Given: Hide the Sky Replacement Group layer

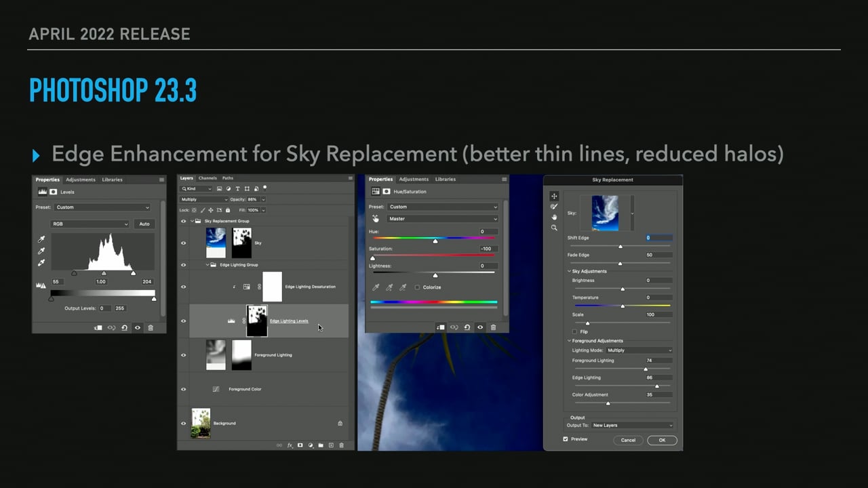Looking at the screenshot, I should click(x=183, y=221).
